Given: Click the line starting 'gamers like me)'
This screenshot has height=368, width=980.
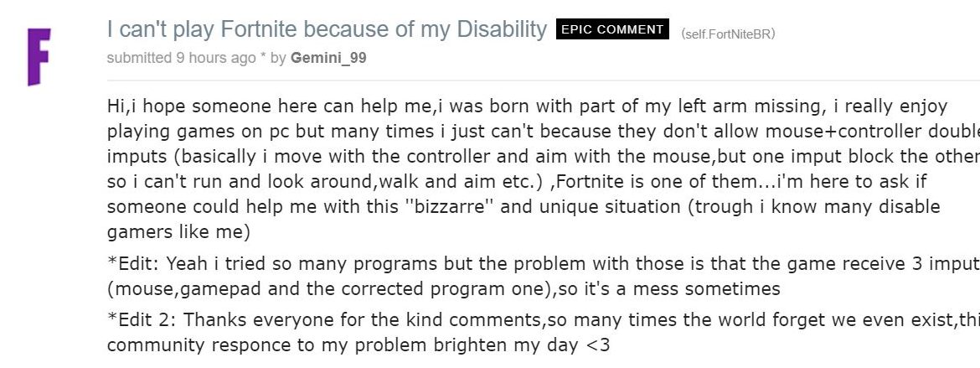Looking at the screenshot, I should (178, 232).
